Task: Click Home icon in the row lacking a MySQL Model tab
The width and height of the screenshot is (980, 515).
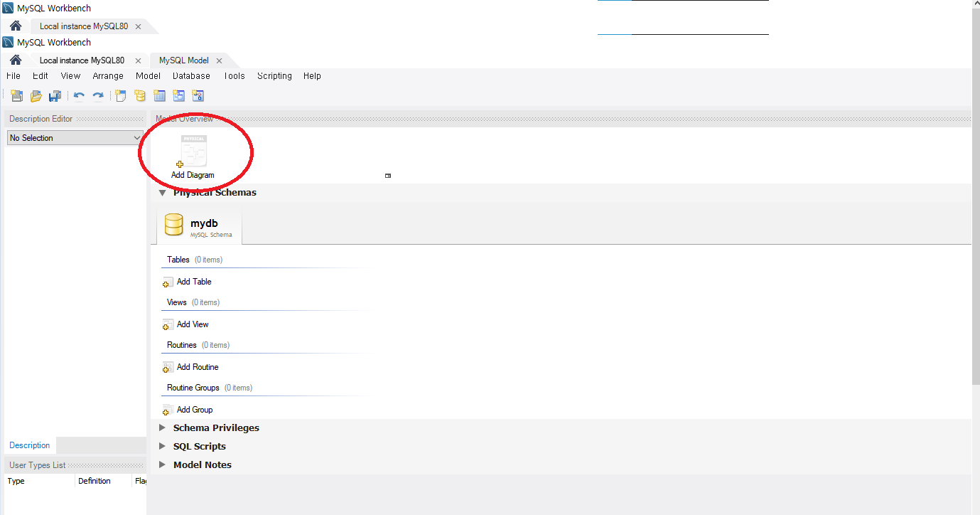Action: 16,26
